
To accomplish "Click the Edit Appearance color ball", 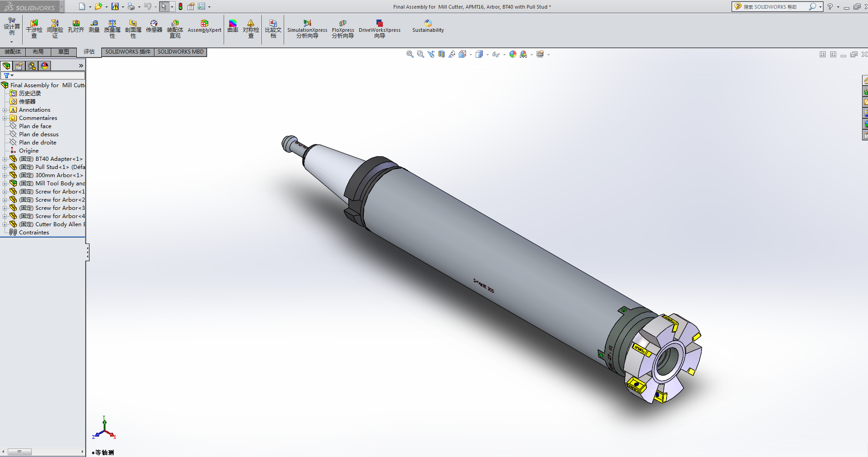I will coord(513,55).
